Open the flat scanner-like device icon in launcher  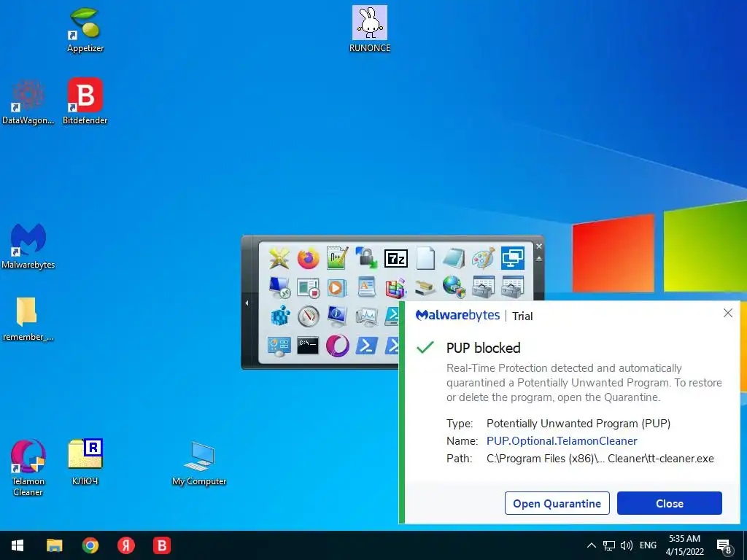(x=425, y=288)
